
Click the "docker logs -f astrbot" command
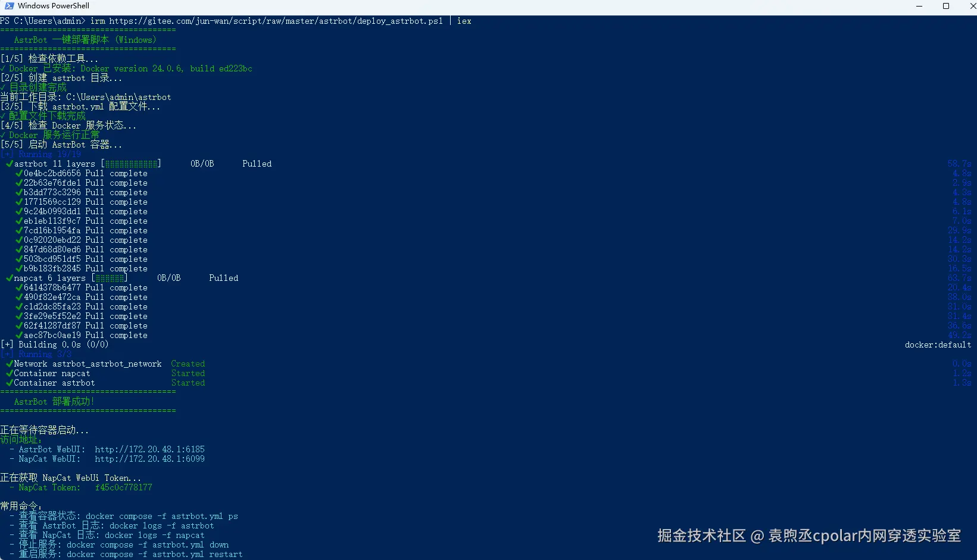point(162,525)
